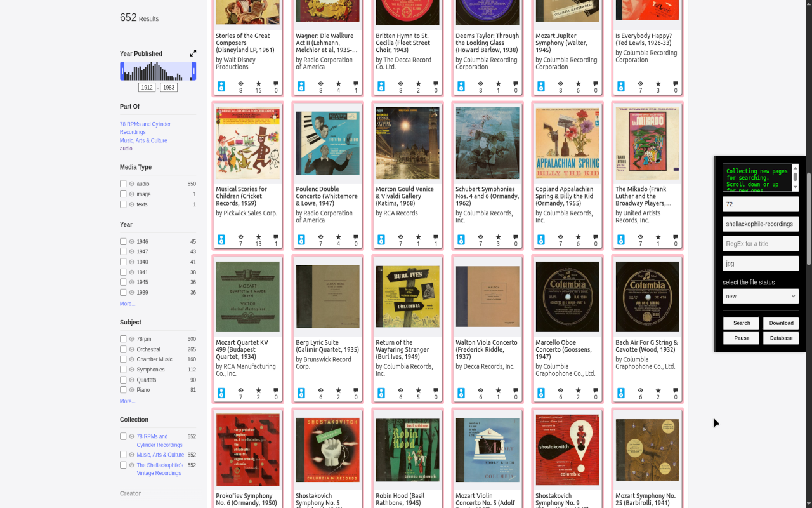The width and height of the screenshot is (812, 508).
Task: Click views eye icon on Poulenc Double Concerto card
Action: (320, 237)
